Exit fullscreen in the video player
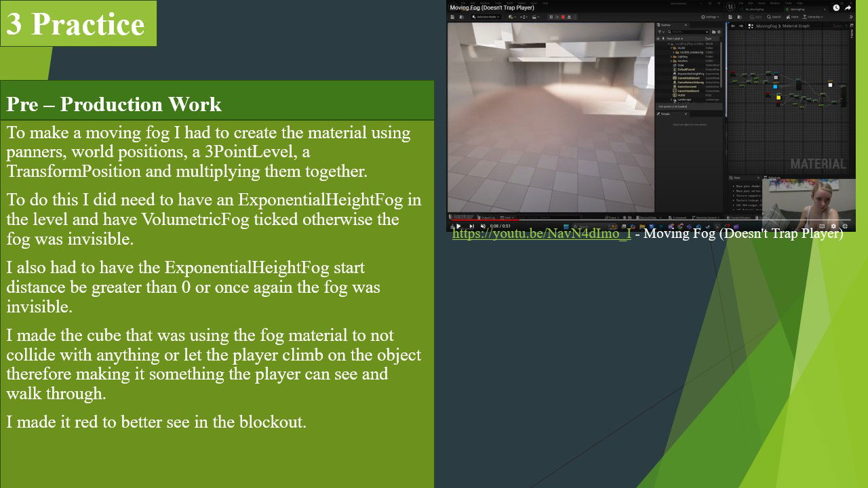868x488 pixels. (845, 226)
